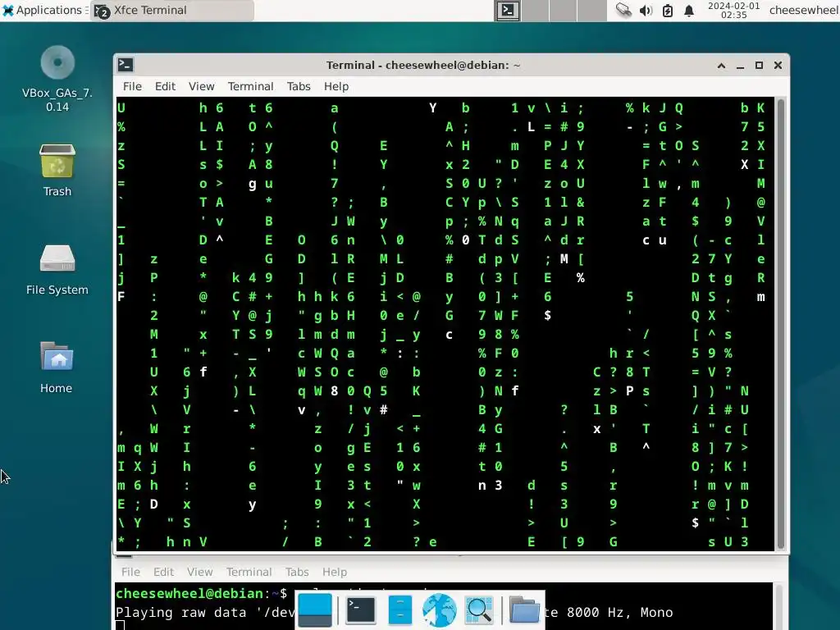The image size is (840, 630).
Task: Open File menu in the background terminal
Action: click(130, 572)
